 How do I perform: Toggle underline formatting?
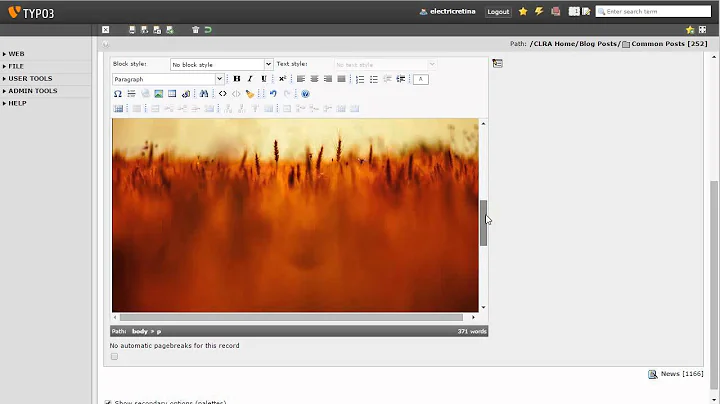coord(264,79)
